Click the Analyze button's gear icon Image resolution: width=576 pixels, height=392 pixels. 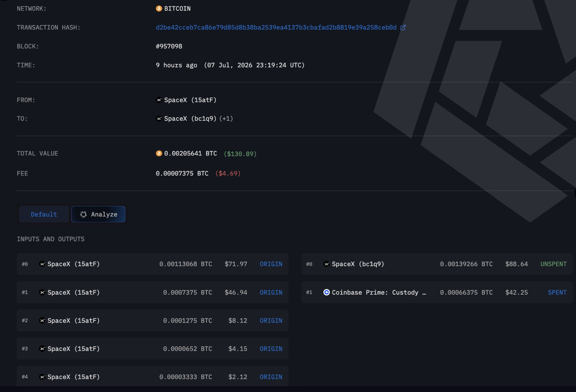click(x=83, y=215)
